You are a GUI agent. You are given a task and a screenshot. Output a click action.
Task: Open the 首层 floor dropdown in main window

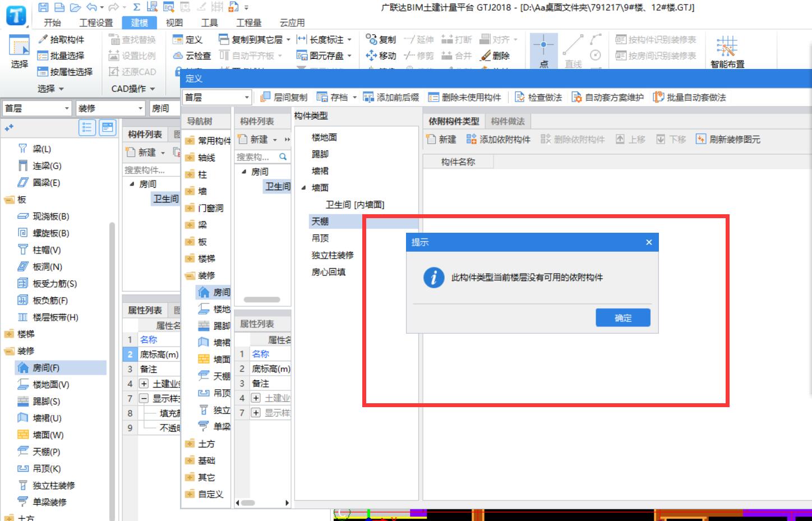pyautogui.click(x=67, y=108)
